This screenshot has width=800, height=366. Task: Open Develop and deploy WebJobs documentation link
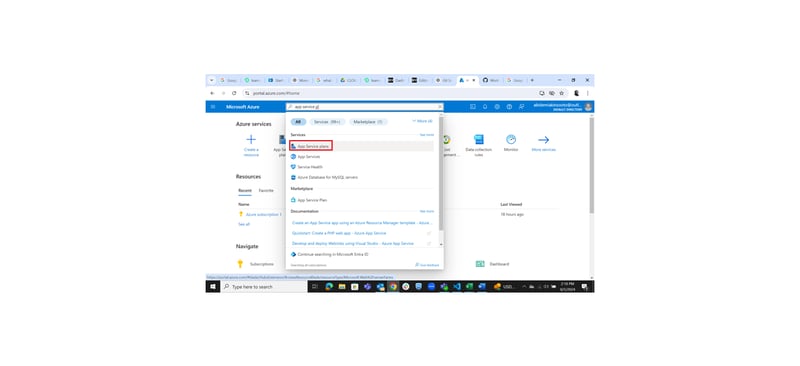click(353, 243)
